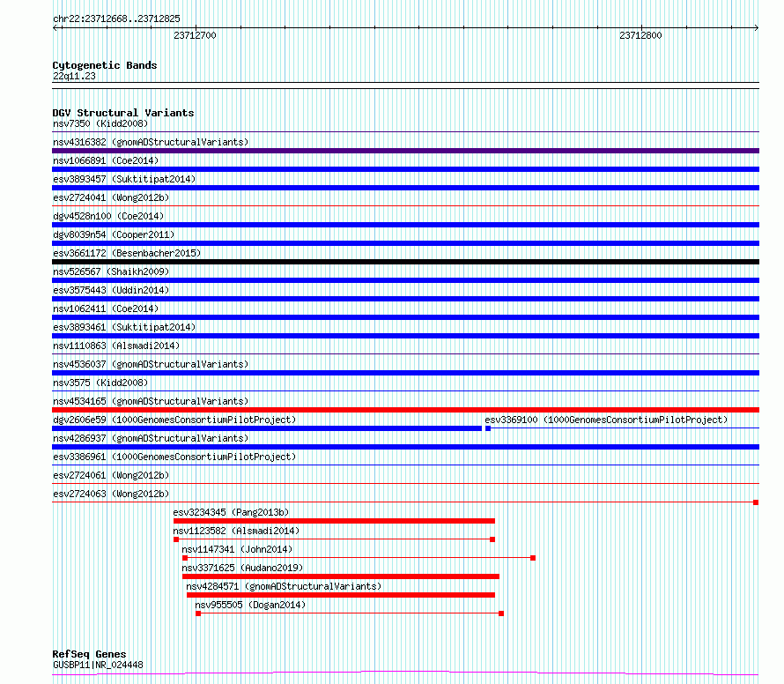Screen dimensions: 784x684
Task: Click ruler tick label 23712700
Action: click(x=195, y=35)
